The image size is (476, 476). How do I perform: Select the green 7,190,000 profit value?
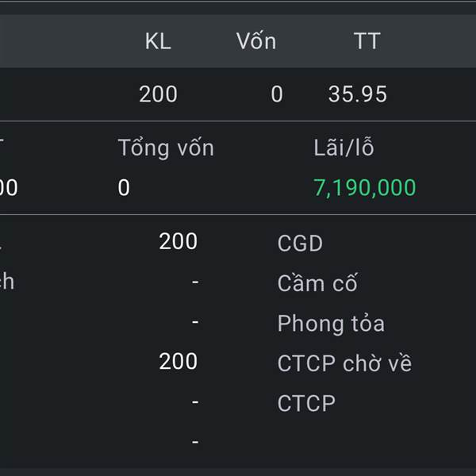coord(365,188)
